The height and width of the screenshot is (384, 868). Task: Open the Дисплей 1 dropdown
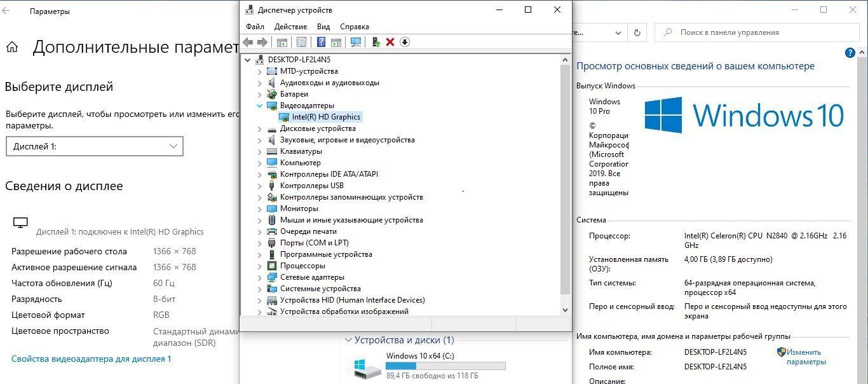pos(94,146)
